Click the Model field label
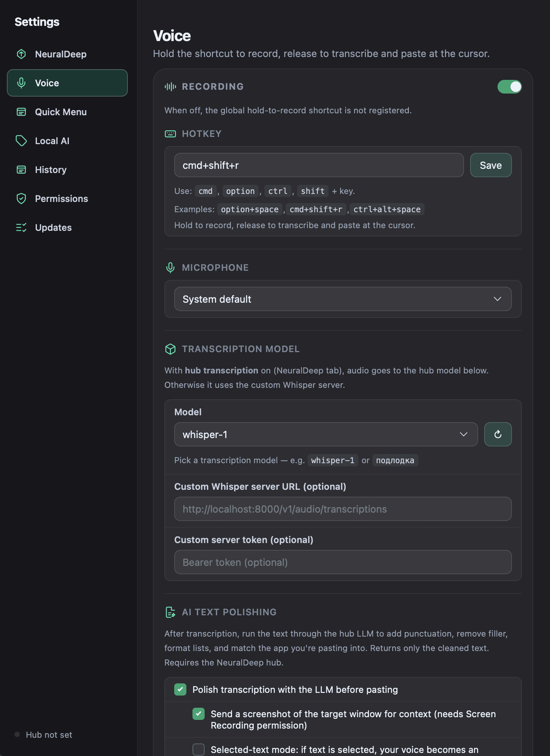 click(x=188, y=412)
